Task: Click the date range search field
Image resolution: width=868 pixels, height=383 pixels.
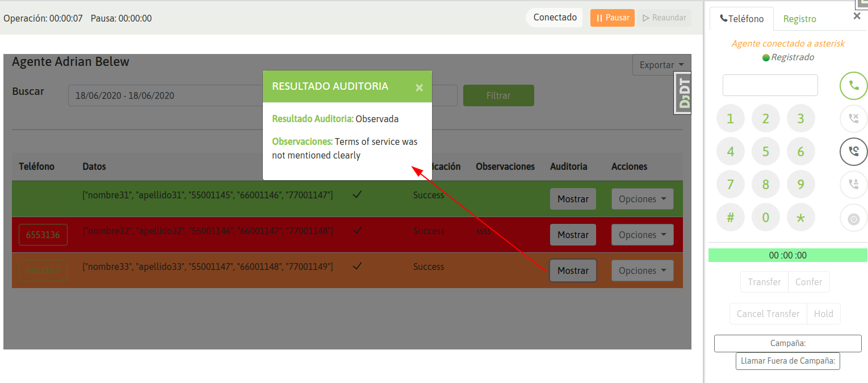Action: [x=165, y=95]
